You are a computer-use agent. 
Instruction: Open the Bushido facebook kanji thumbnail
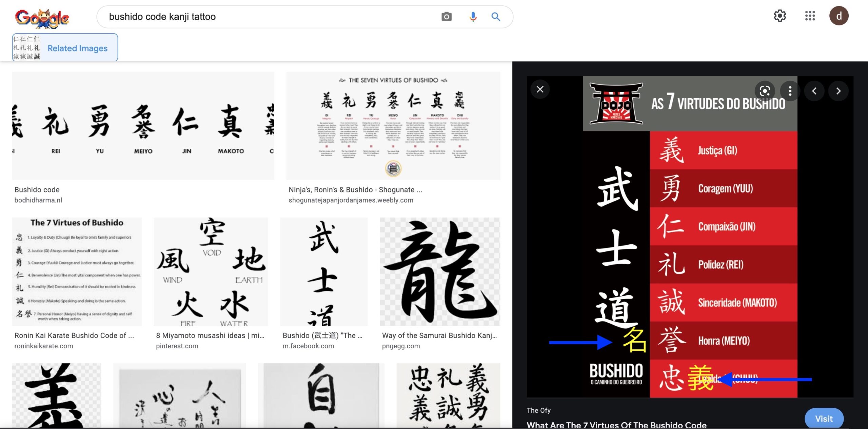324,271
